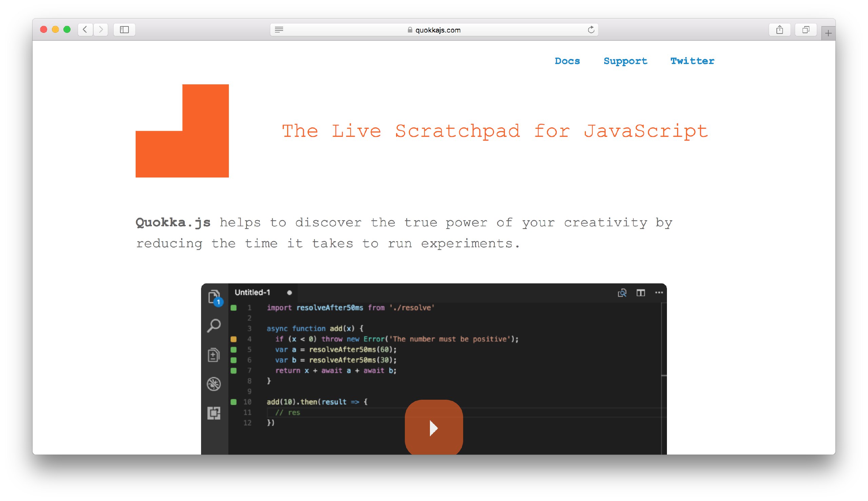The height and width of the screenshot is (501, 868).
Task: Click the bold 'Quokka.js' text
Action: point(173,223)
